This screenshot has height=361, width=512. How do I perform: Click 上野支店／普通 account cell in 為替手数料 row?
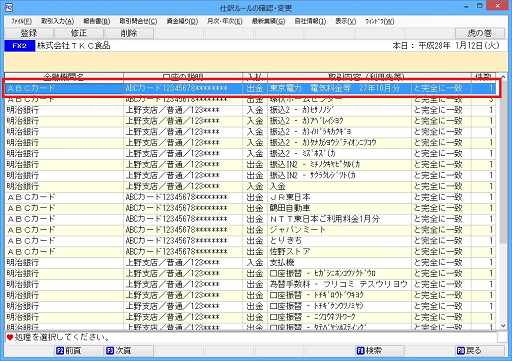(x=183, y=284)
